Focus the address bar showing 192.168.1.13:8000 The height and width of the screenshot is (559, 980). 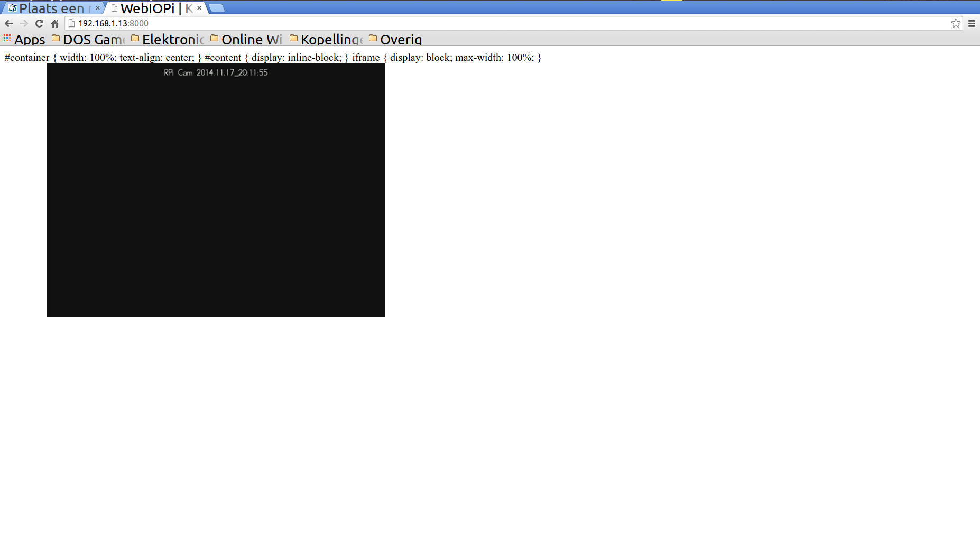point(476,23)
